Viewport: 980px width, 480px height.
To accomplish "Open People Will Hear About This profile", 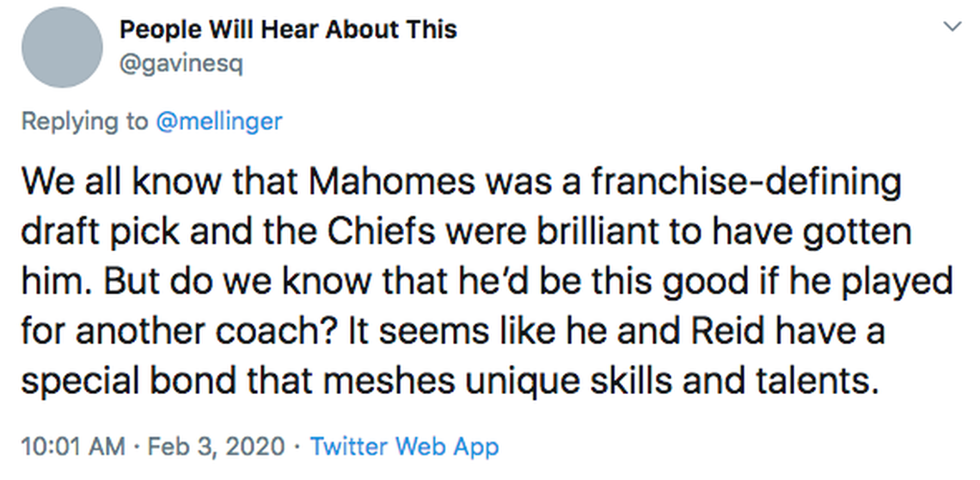I will pyautogui.click(x=288, y=29).
